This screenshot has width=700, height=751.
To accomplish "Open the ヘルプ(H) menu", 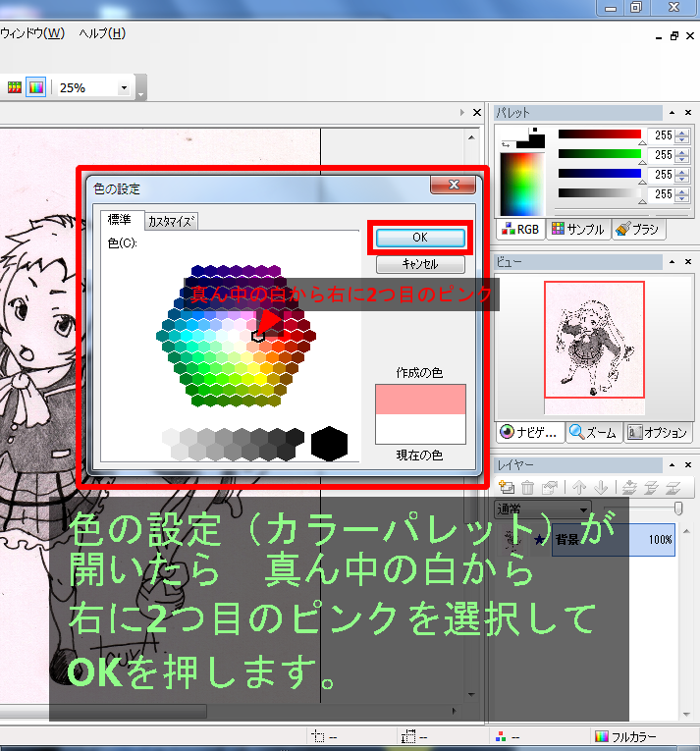I will pyautogui.click(x=102, y=32).
